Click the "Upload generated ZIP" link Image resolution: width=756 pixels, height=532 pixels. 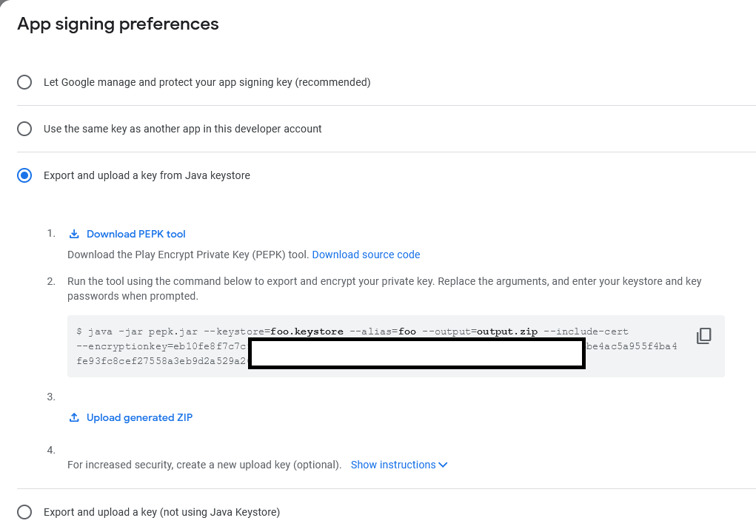[139, 418]
